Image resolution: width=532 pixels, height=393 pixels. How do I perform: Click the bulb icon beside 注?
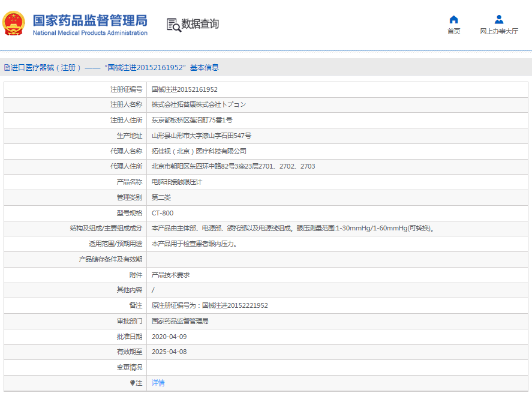click(x=133, y=383)
